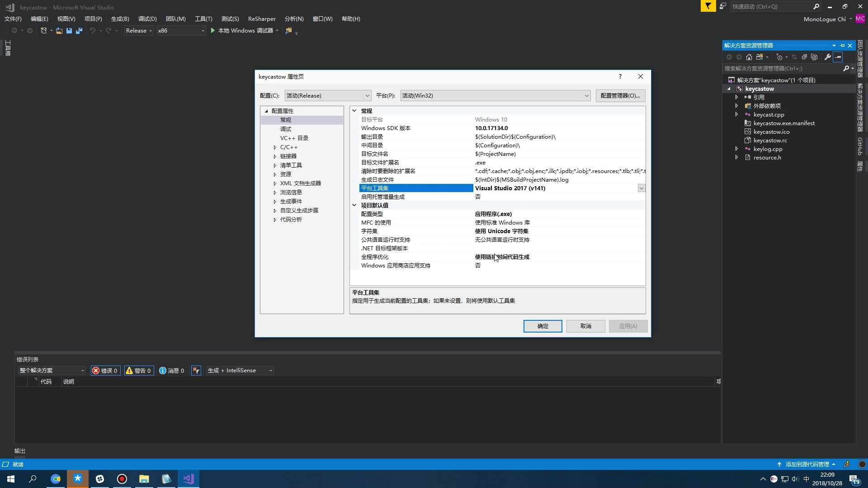Image resolution: width=868 pixels, height=488 pixels.
Task: Open the 生成 + IntelliSense dropdown
Action: [x=240, y=371]
